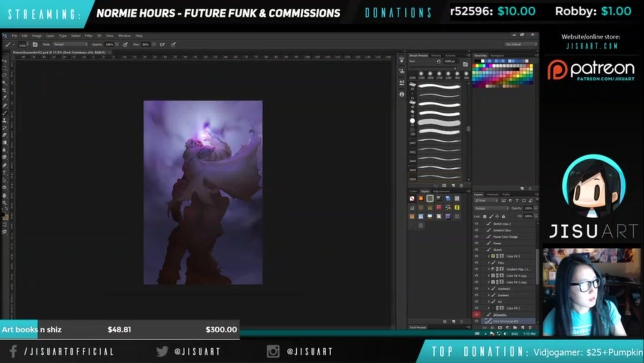The width and height of the screenshot is (644, 363).
Task: Hide the Ambient Glow layer
Action: point(477,230)
